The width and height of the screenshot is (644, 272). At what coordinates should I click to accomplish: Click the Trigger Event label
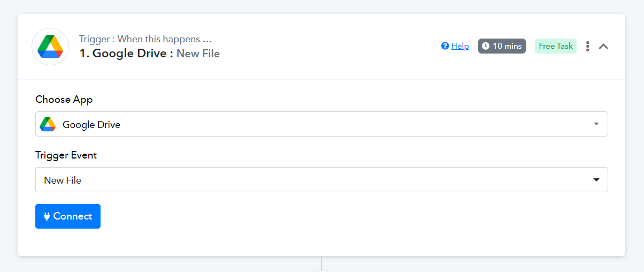coord(66,155)
